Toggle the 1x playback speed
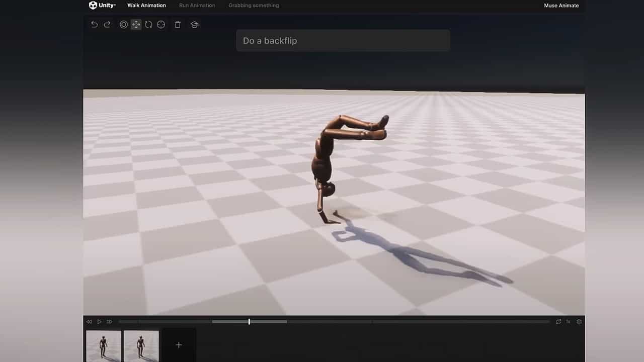This screenshot has width=644, height=362. tap(568, 321)
